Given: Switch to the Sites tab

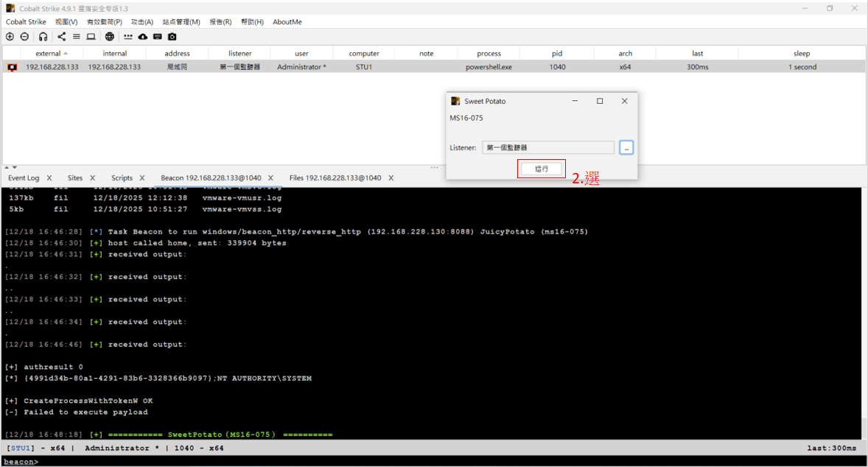Looking at the screenshot, I should [75, 178].
